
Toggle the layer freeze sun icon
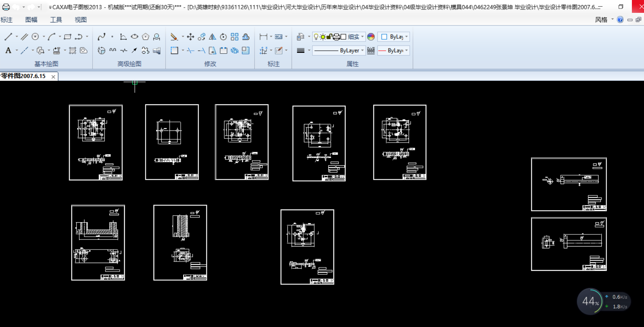[322, 37]
